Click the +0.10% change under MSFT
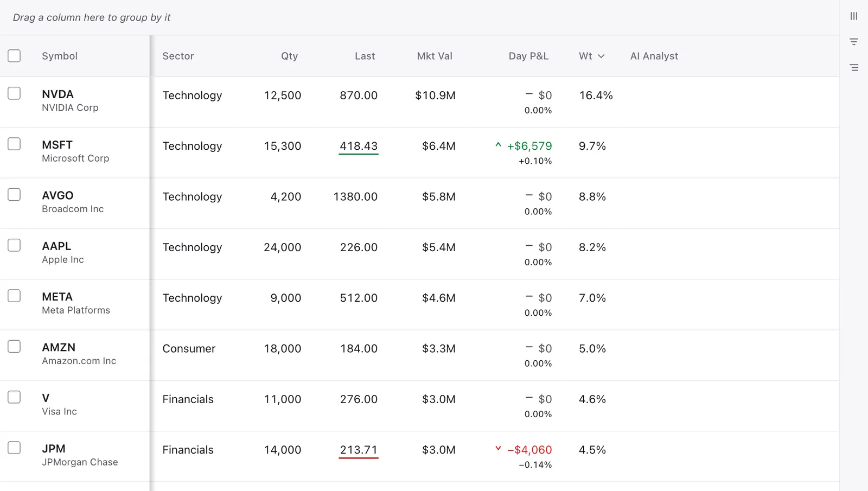This screenshot has height=491, width=868. pyautogui.click(x=535, y=161)
